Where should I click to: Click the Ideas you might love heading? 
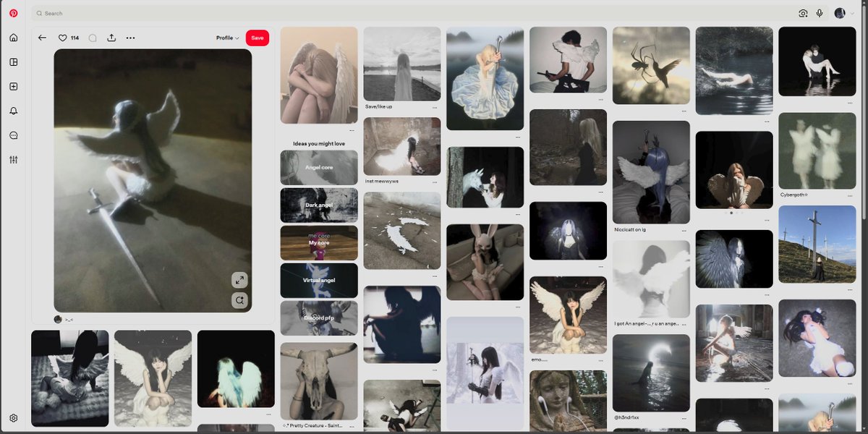pos(319,143)
